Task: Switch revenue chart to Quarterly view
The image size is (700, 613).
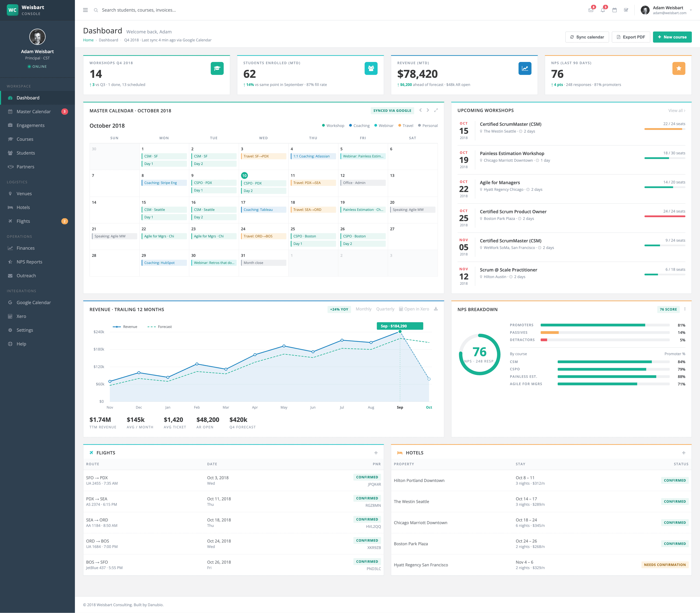Action: click(x=385, y=309)
